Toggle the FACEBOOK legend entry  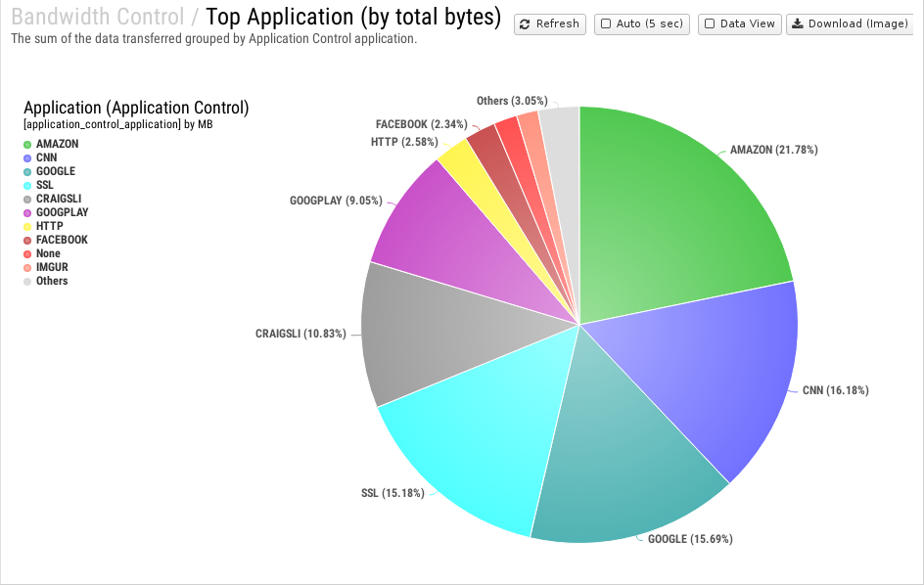pos(56,240)
